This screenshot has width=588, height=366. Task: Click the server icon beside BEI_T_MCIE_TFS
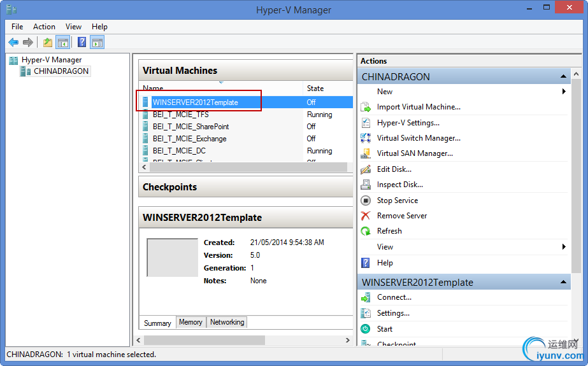point(145,115)
